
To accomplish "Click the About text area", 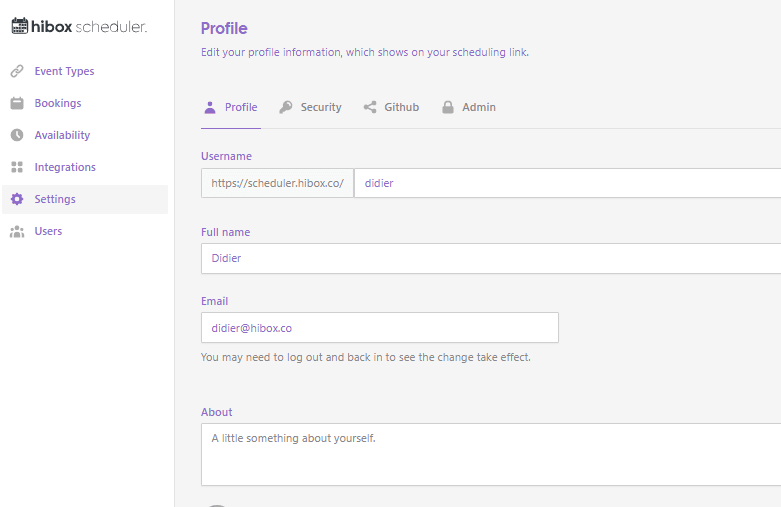I will pos(490,454).
